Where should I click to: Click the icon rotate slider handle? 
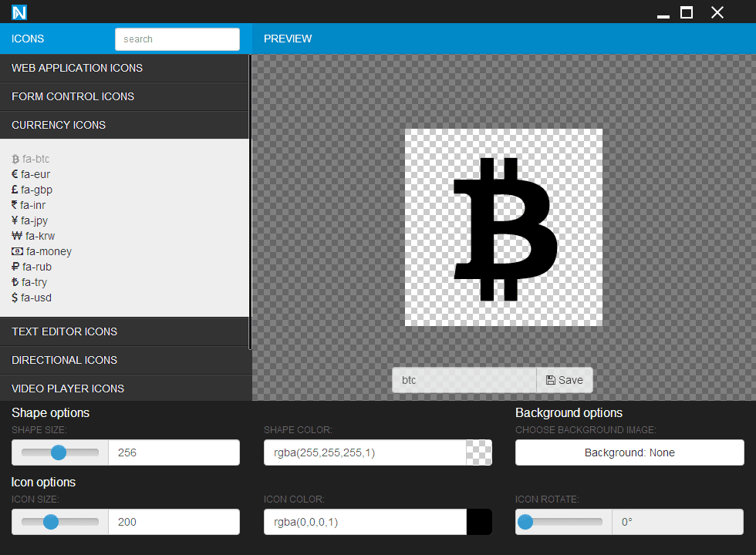525,522
